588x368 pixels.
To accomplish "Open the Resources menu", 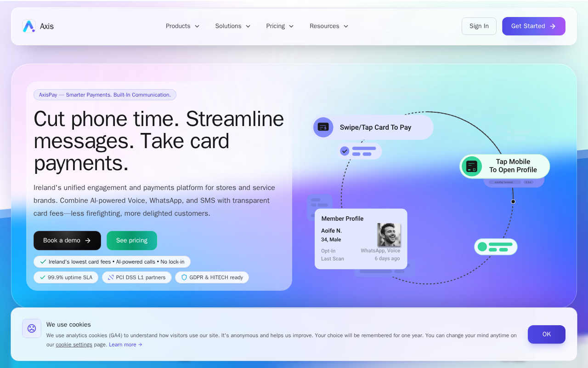I will [329, 26].
